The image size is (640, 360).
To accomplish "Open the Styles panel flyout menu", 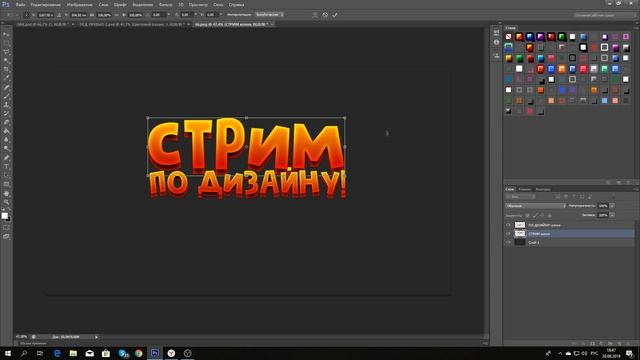I will 636,28.
